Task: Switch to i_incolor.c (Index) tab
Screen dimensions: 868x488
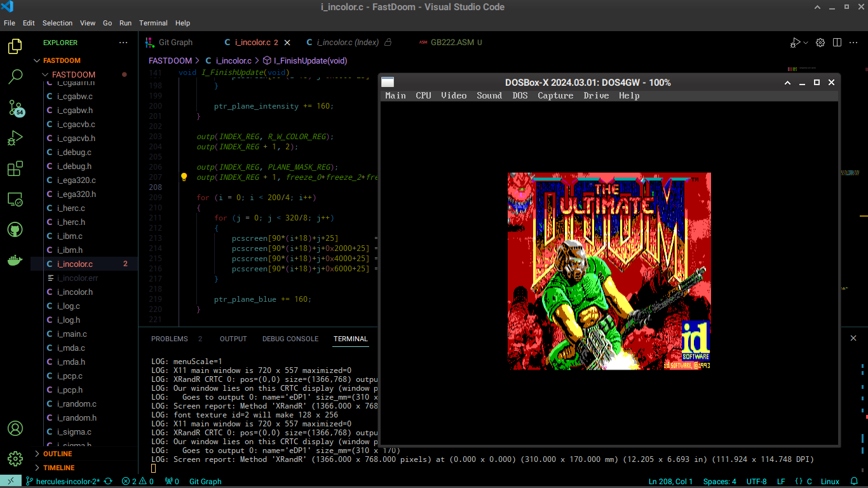Action: pos(348,43)
